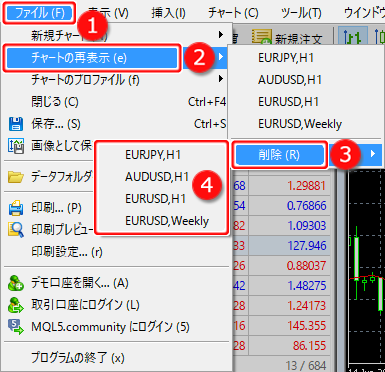Click the 新規注文 toolbar button
385x372 pixels.
(287, 38)
